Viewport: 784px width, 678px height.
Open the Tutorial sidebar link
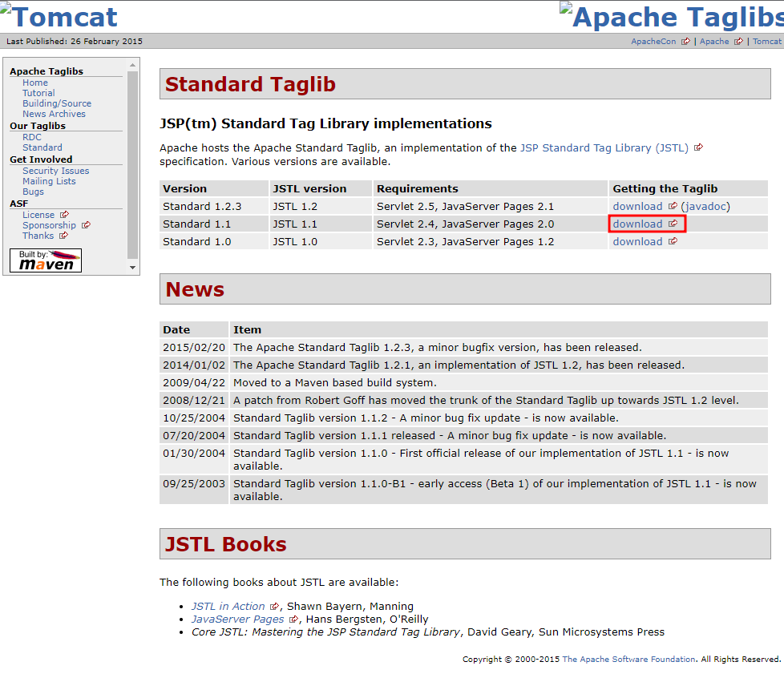[x=38, y=93]
